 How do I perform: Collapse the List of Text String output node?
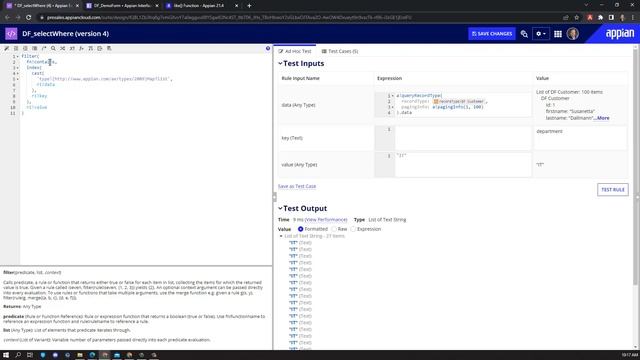281,236
